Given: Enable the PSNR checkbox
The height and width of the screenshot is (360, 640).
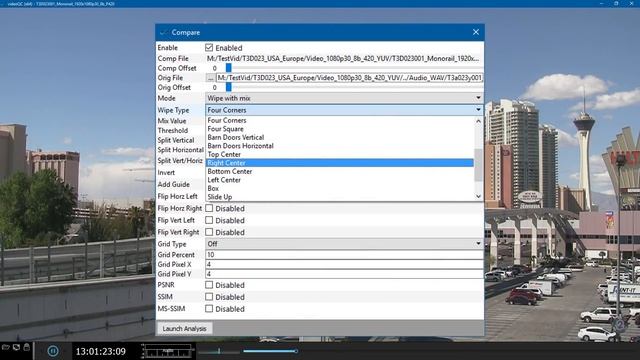Looking at the screenshot, I should pos(209,284).
